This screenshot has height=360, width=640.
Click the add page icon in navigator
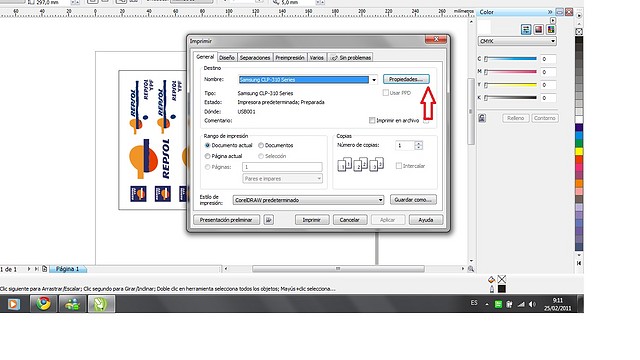pyautogui.click(x=44, y=269)
